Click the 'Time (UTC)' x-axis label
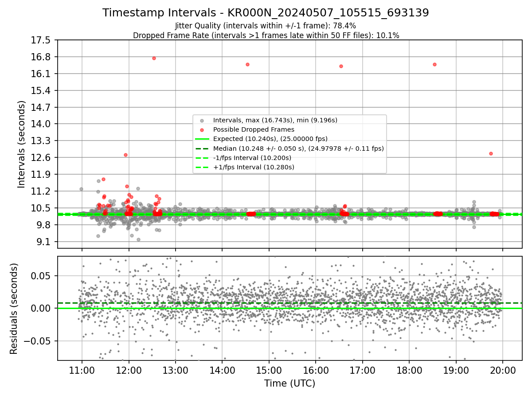Screen dimensions: 532x399 point(289,383)
